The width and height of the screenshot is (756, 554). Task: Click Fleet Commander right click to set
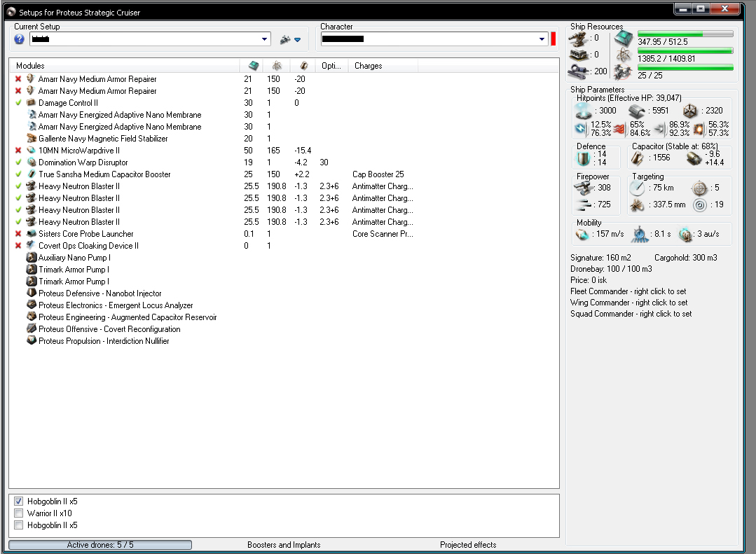point(628,291)
